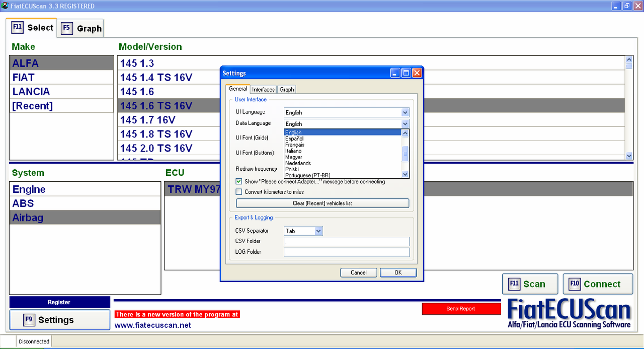This screenshot has height=349, width=644.
Task: Click the FiatECUScan app icon in the title bar
Action: 5,6
